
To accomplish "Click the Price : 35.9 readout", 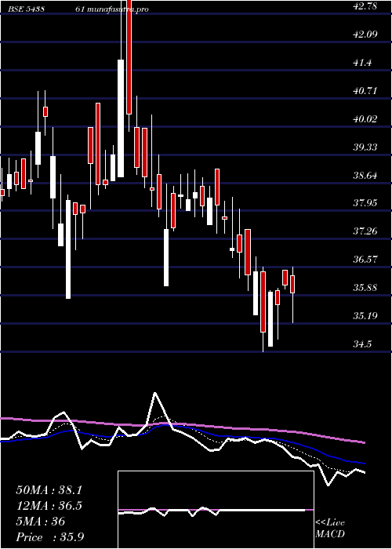I will [x=49, y=537].
